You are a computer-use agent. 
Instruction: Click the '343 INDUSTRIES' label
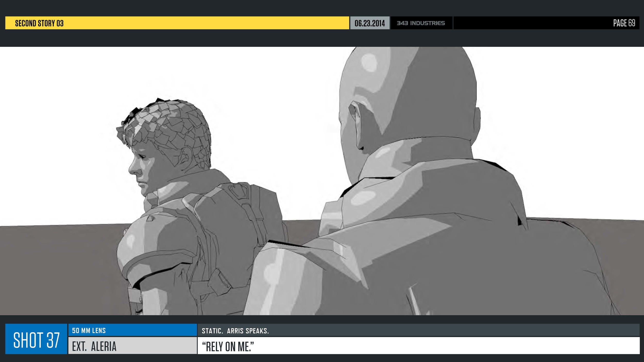click(x=421, y=23)
